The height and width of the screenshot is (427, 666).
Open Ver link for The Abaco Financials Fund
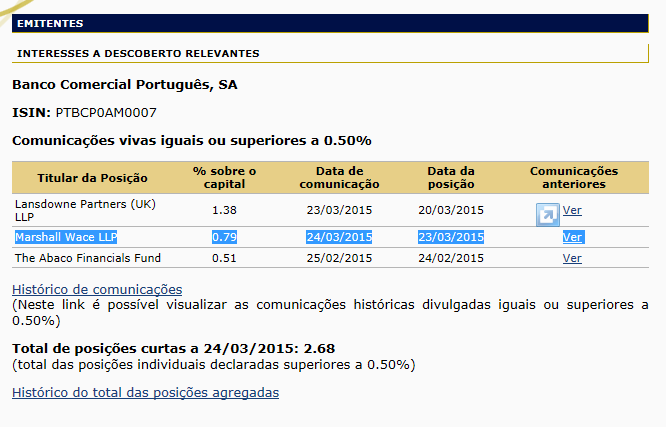point(572,258)
